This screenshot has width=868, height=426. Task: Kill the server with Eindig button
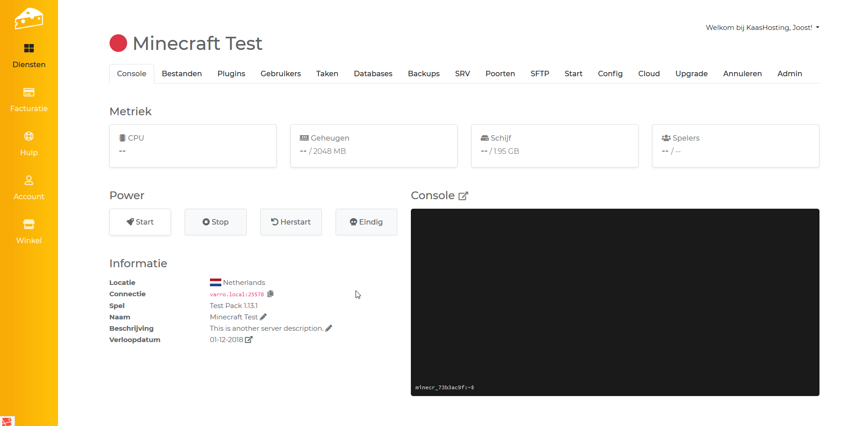click(366, 222)
